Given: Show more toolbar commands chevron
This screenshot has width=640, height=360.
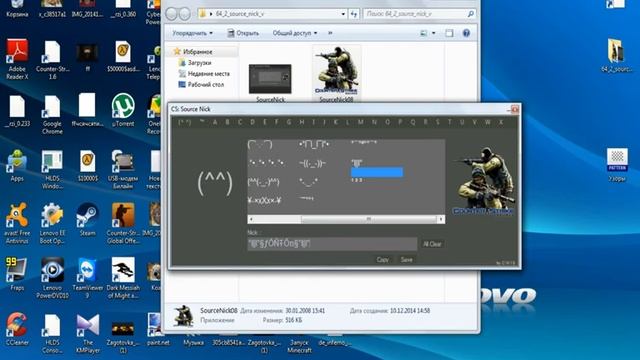Looking at the screenshot, I should [330, 33].
